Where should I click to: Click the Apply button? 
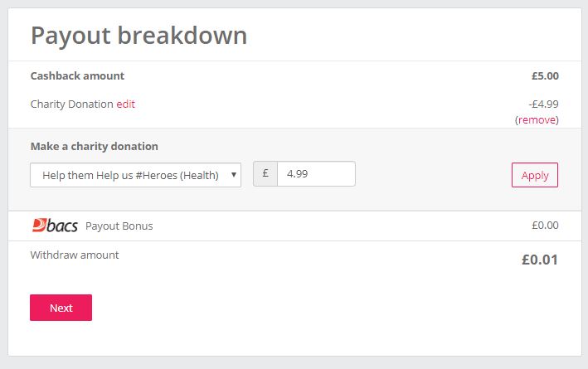535,175
